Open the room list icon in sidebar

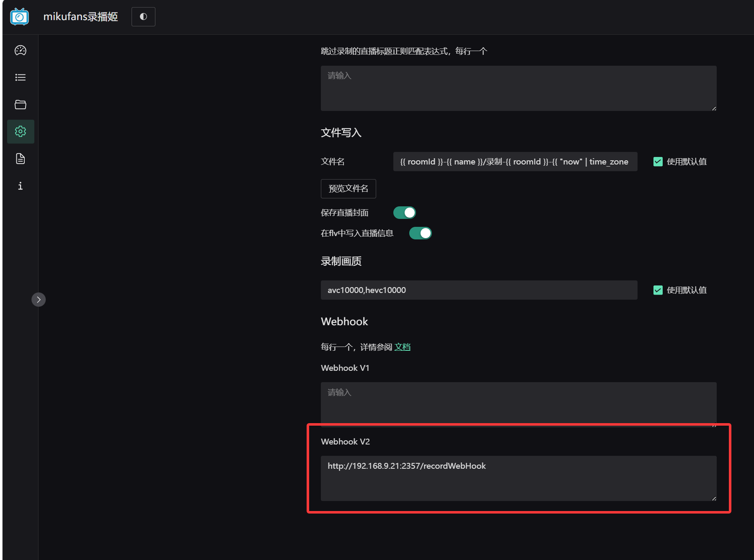click(x=21, y=77)
